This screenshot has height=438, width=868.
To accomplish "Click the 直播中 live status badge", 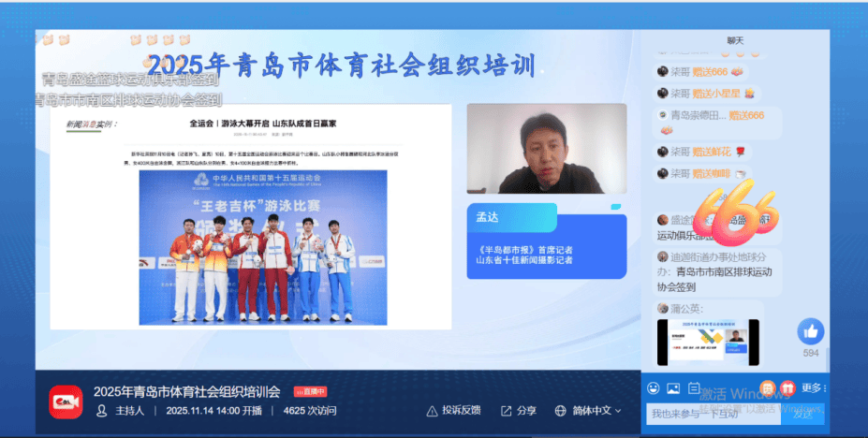I will (x=309, y=392).
